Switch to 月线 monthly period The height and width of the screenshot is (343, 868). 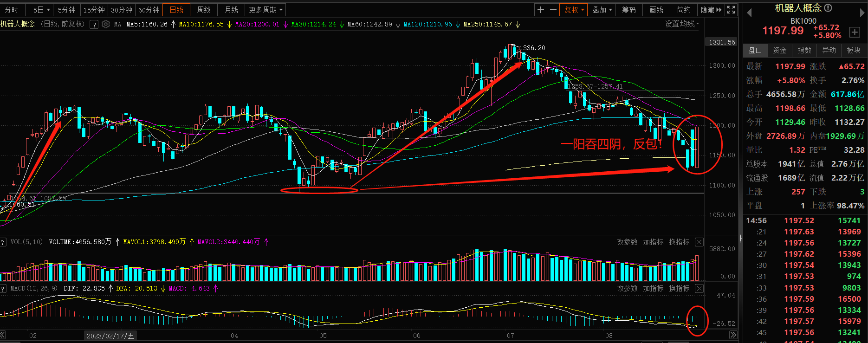click(232, 10)
